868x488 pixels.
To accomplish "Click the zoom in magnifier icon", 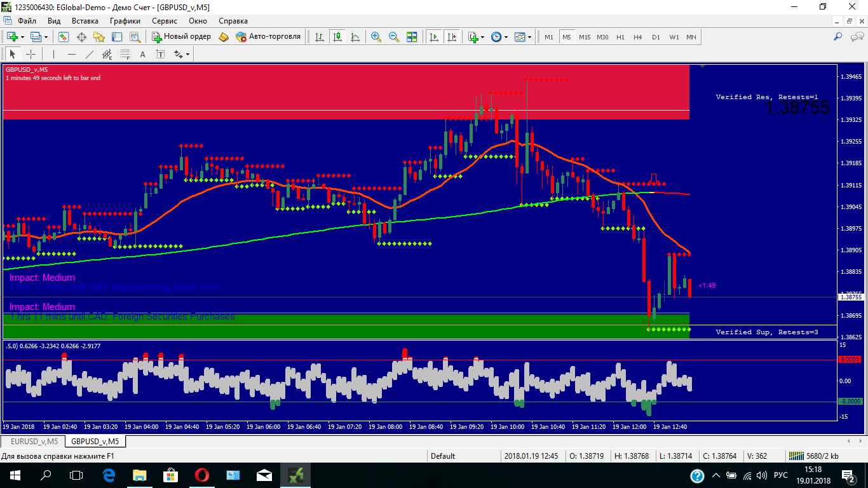I will pyautogui.click(x=376, y=37).
